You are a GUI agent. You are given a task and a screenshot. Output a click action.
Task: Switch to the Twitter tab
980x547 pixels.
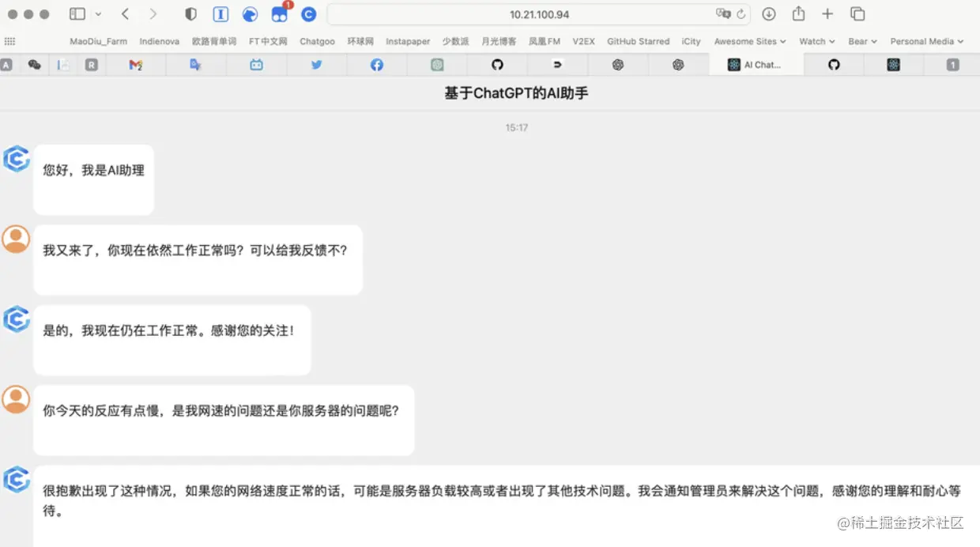(x=317, y=65)
